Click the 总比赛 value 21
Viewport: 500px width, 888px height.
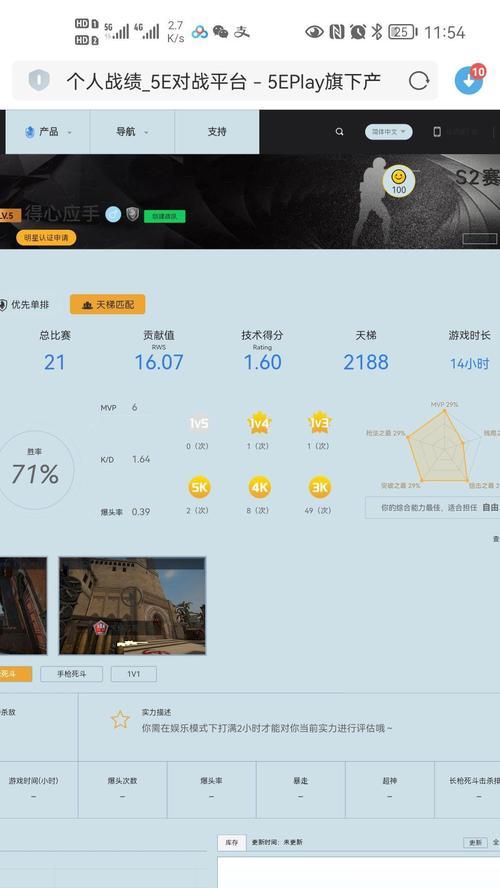[54, 362]
